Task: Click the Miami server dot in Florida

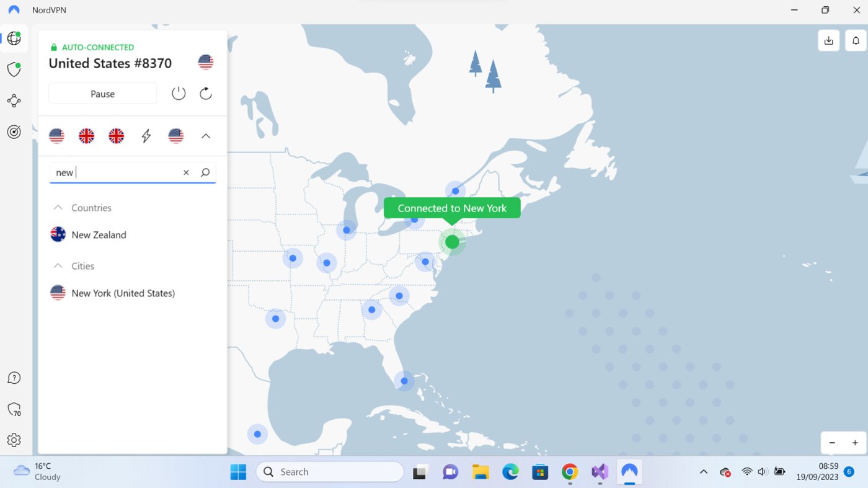Action: point(404,381)
